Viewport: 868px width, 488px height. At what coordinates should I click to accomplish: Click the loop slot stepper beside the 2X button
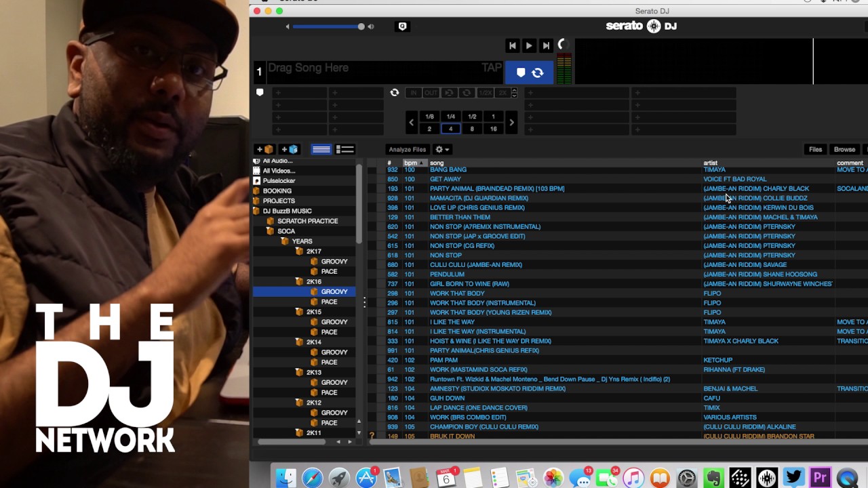tap(514, 93)
